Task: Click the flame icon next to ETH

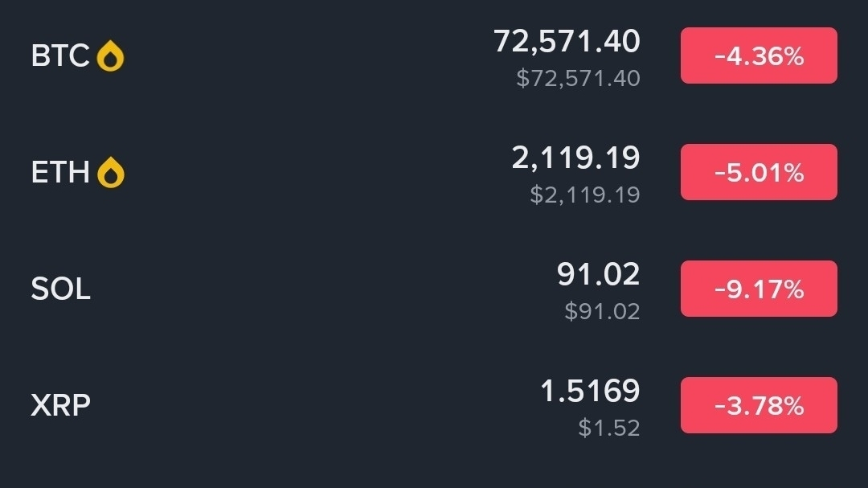Action: click(111, 173)
